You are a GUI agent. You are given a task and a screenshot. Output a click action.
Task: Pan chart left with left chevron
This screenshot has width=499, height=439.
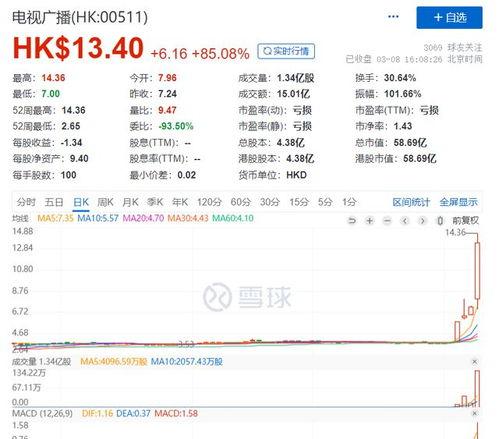coord(405,221)
